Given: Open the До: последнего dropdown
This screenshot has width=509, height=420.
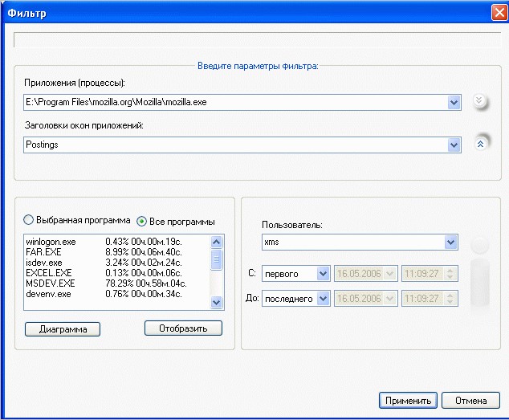Looking at the screenshot, I should 323,299.
